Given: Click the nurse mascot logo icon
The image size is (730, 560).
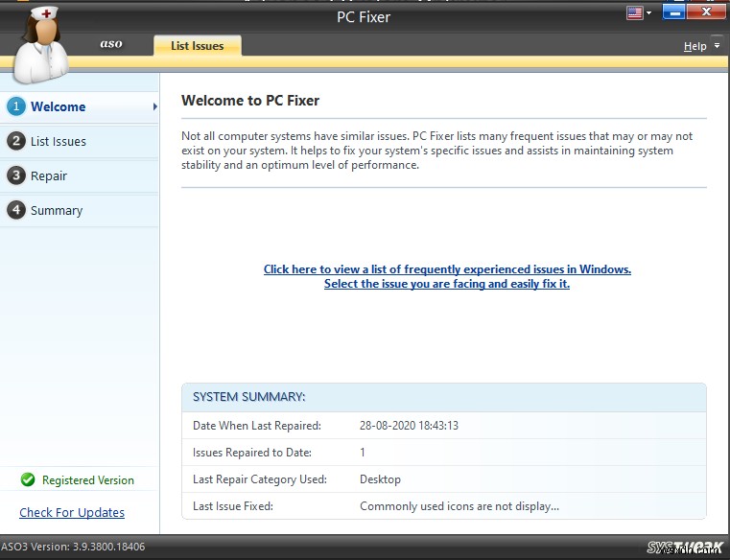Looking at the screenshot, I should [x=41, y=44].
